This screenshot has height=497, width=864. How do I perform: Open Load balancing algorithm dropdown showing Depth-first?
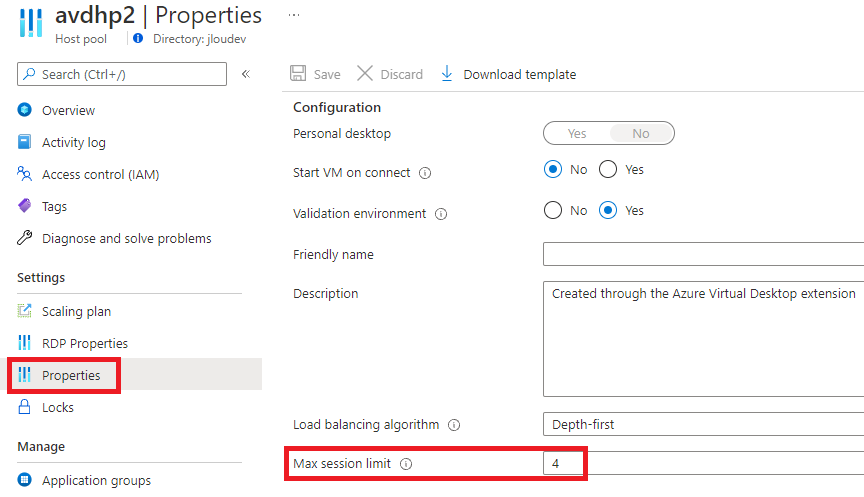[x=703, y=424]
